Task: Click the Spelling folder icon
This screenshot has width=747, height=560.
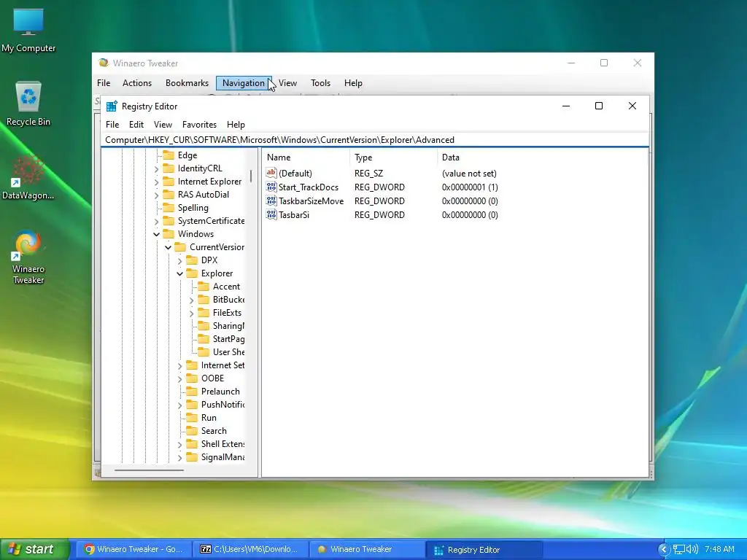Action: pos(169,207)
